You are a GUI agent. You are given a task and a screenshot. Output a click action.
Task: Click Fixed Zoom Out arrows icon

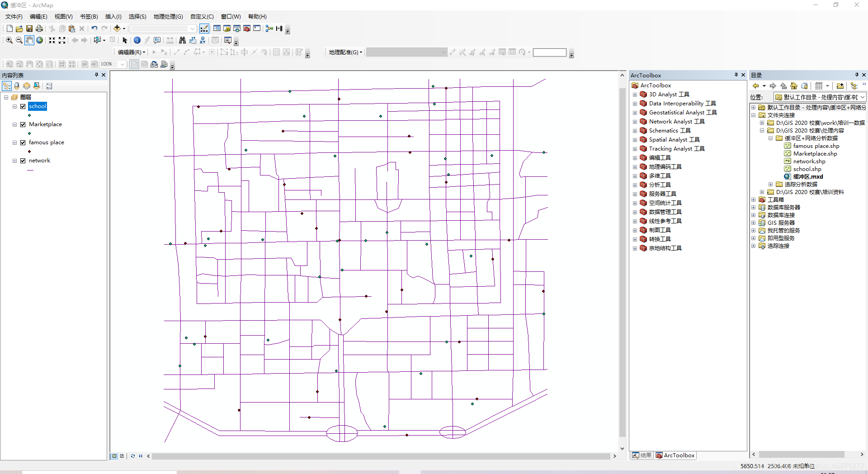(62, 40)
